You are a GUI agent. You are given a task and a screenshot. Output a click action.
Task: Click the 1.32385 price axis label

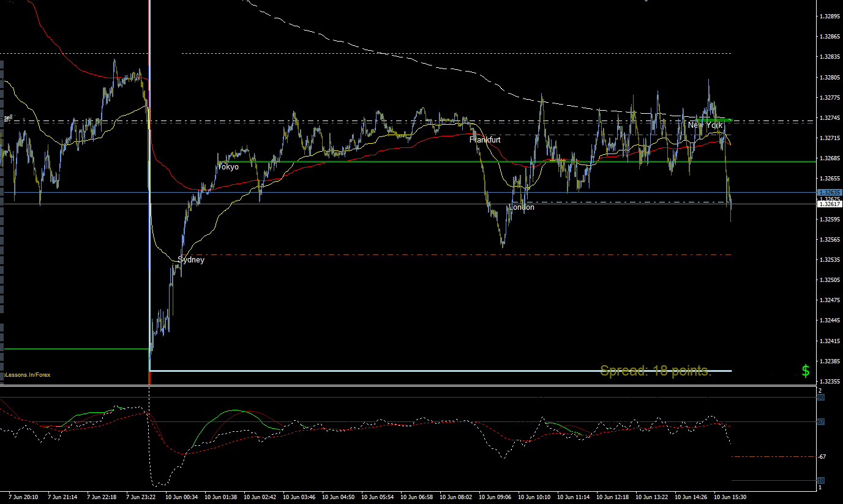coord(830,361)
